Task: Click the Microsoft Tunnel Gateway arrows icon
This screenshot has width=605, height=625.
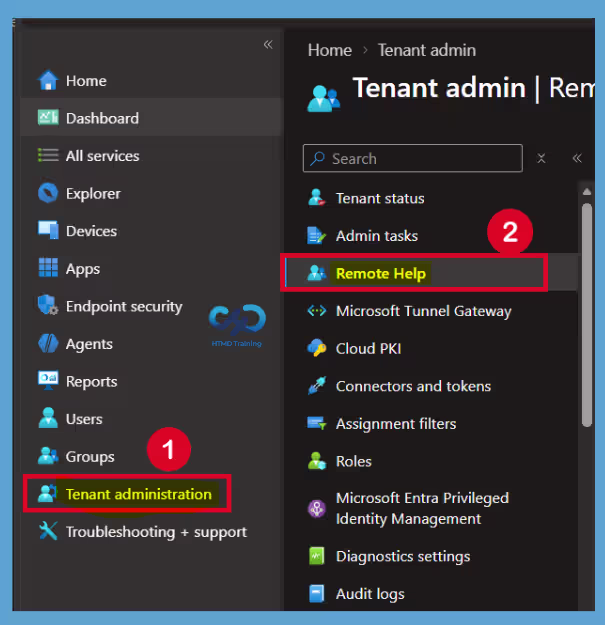Action: (x=317, y=310)
